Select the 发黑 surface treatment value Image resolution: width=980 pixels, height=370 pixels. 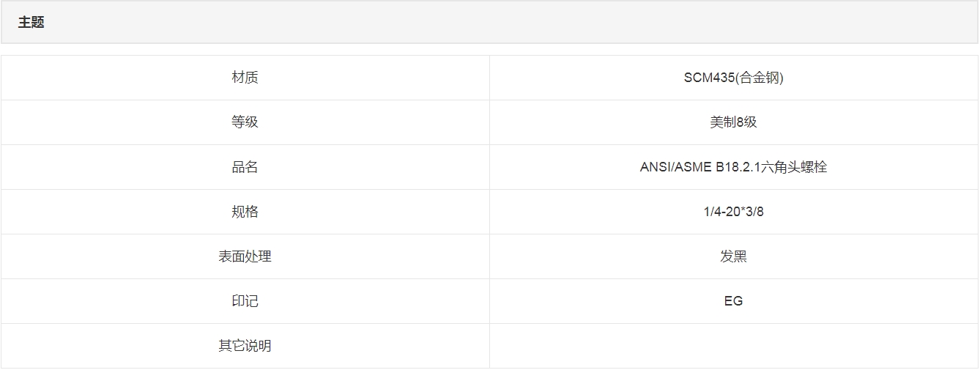pos(733,256)
